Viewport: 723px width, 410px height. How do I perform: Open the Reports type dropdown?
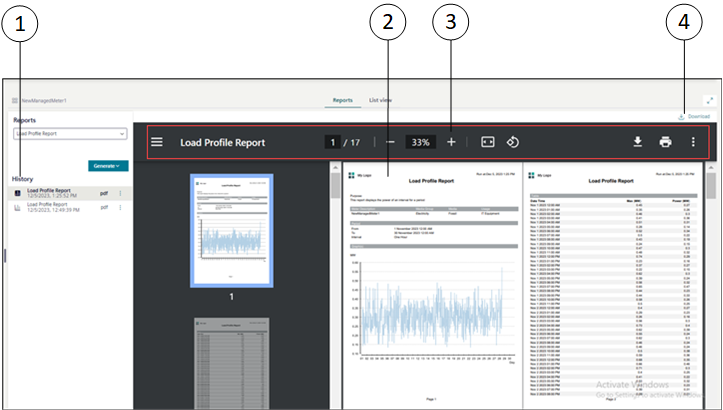click(70, 133)
